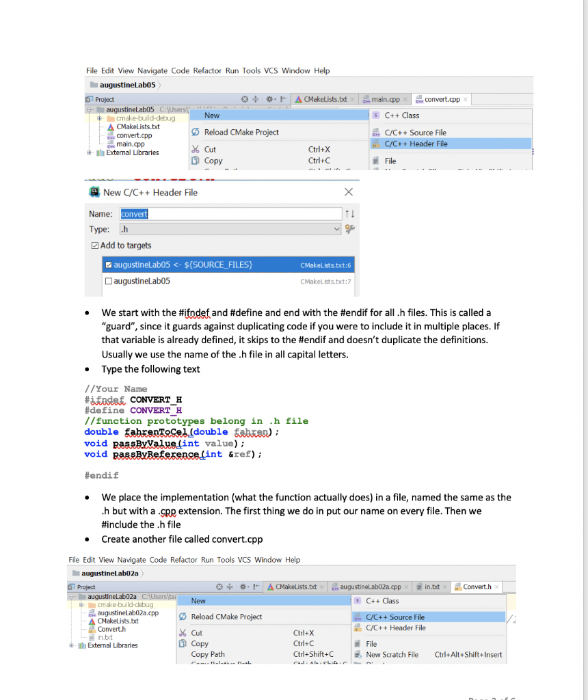Click the wrench icon beside the Type field
588x700 pixels.
point(349,229)
